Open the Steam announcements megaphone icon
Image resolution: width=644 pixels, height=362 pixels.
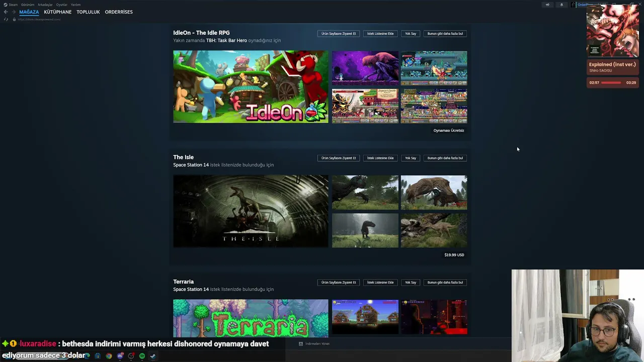(547, 5)
